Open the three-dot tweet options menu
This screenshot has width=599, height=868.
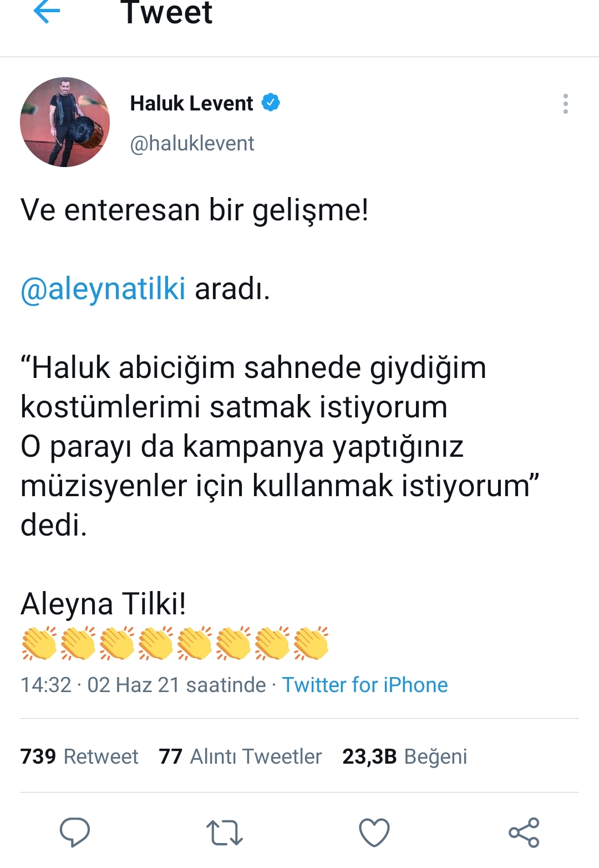click(x=565, y=104)
